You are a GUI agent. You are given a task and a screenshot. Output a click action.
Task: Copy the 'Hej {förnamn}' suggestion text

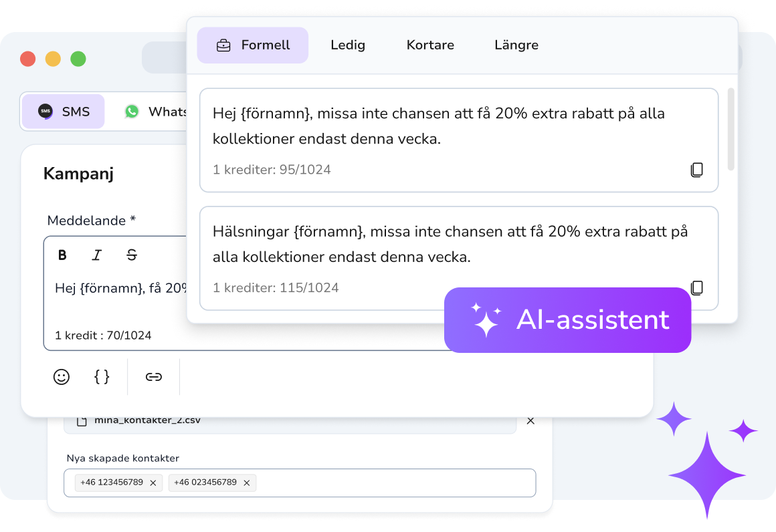coord(696,170)
